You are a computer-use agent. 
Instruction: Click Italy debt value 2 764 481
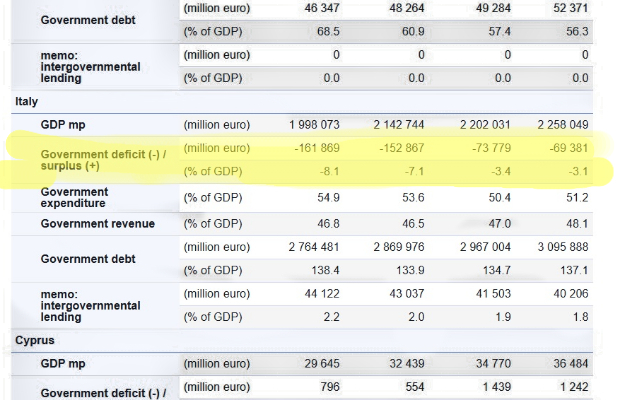pyautogui.click(x=314, y=247)
